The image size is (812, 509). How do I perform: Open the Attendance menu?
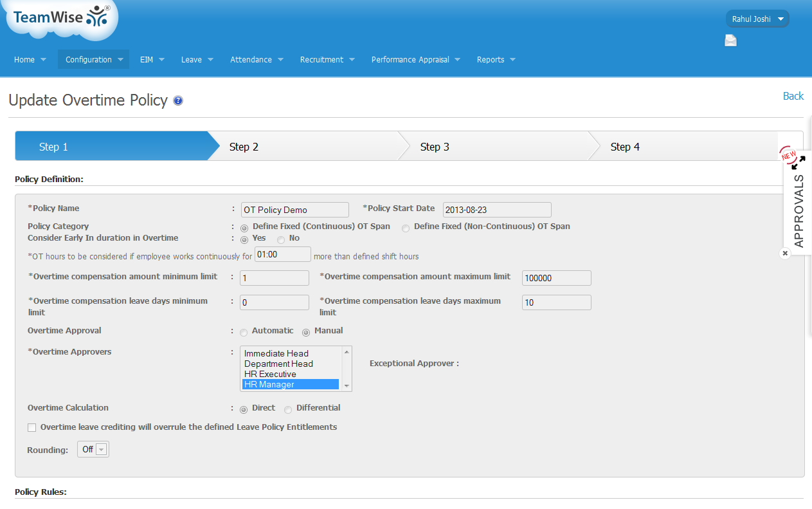point(257,60)
